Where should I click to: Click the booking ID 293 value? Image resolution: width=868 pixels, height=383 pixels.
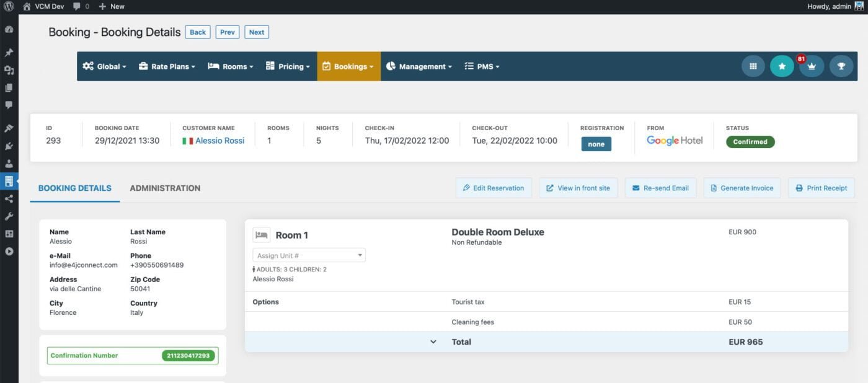point(53,141)
